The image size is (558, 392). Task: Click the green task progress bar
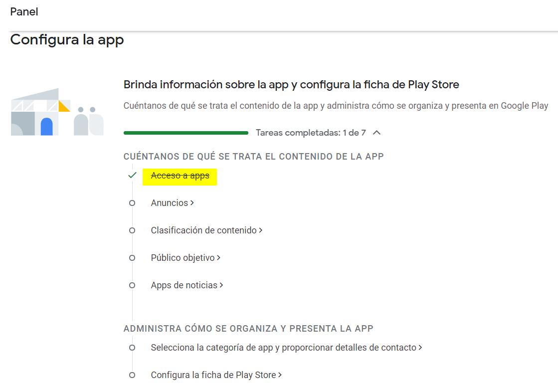pos(186,133)
